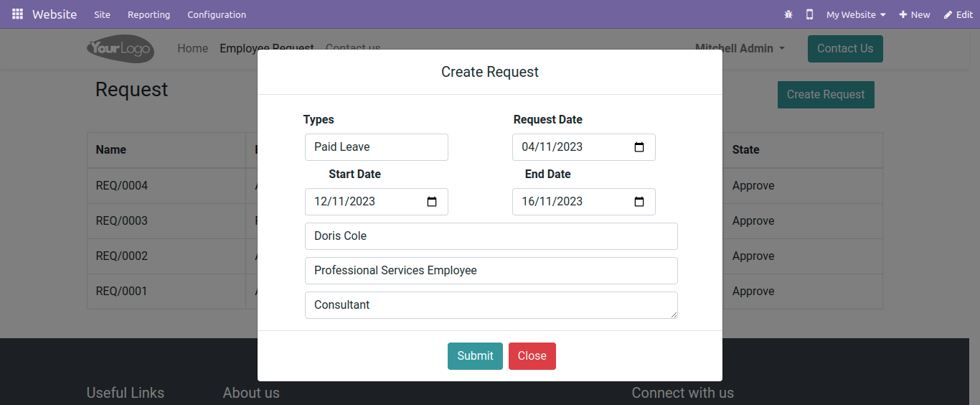
Task: Open the Types Paid Leave selector
Action: coord(377,147)
